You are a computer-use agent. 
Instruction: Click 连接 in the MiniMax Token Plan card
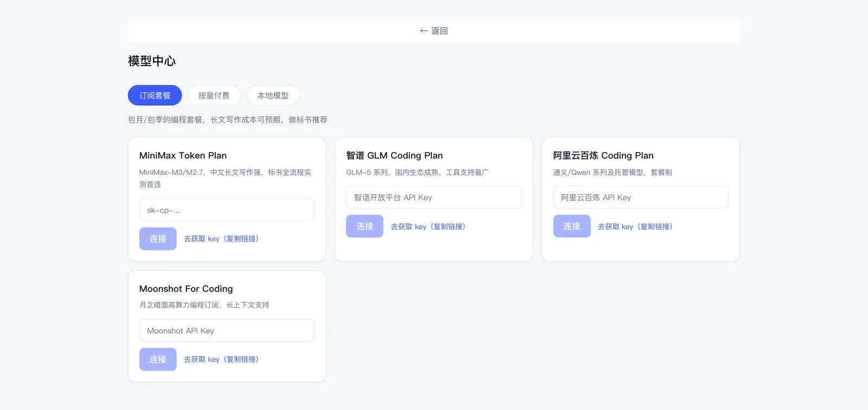(158, 239)
